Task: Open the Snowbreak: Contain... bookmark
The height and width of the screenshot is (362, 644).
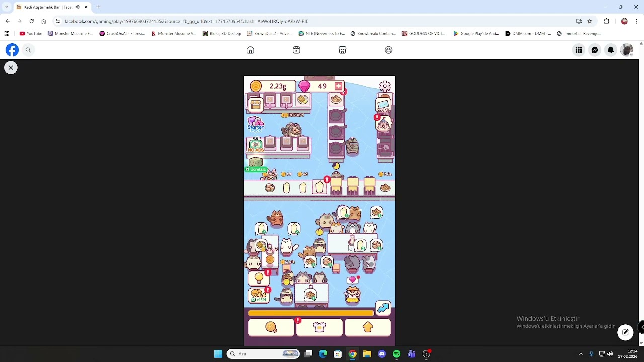Action: 373,34
